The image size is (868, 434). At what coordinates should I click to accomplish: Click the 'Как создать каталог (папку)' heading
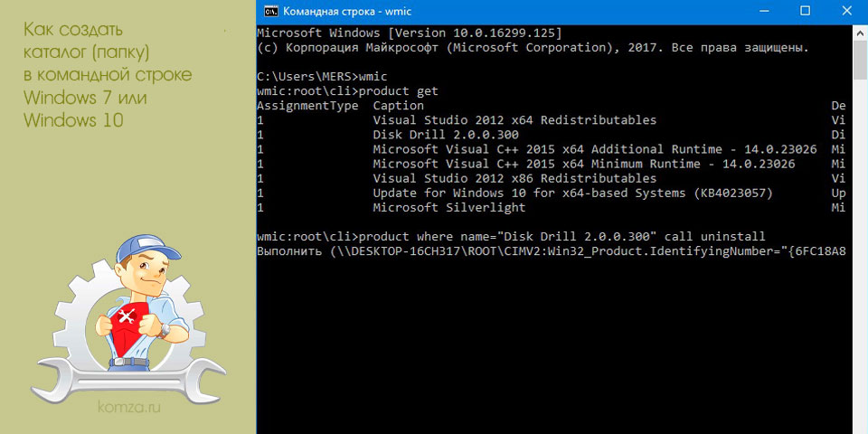pos(108,75)
